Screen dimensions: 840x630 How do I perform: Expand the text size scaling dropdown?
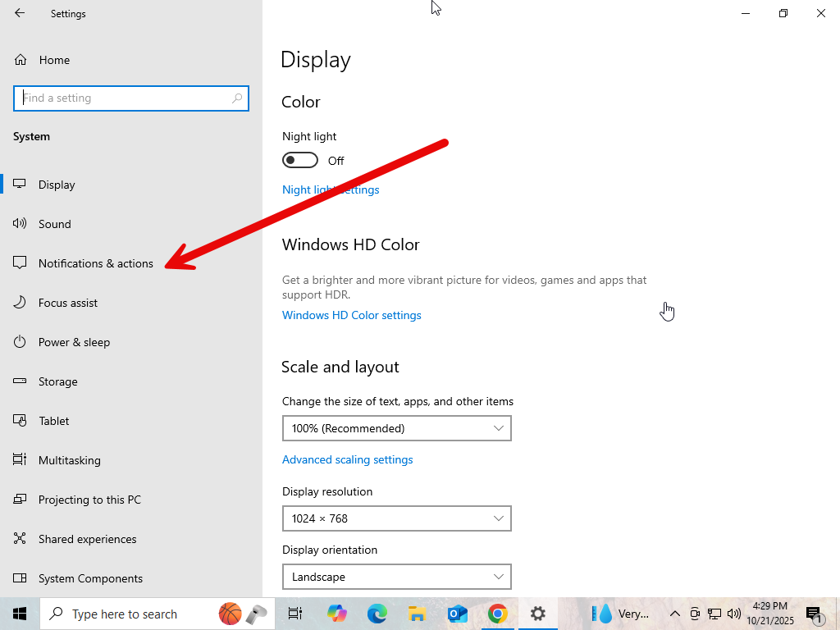coord(396,428)
